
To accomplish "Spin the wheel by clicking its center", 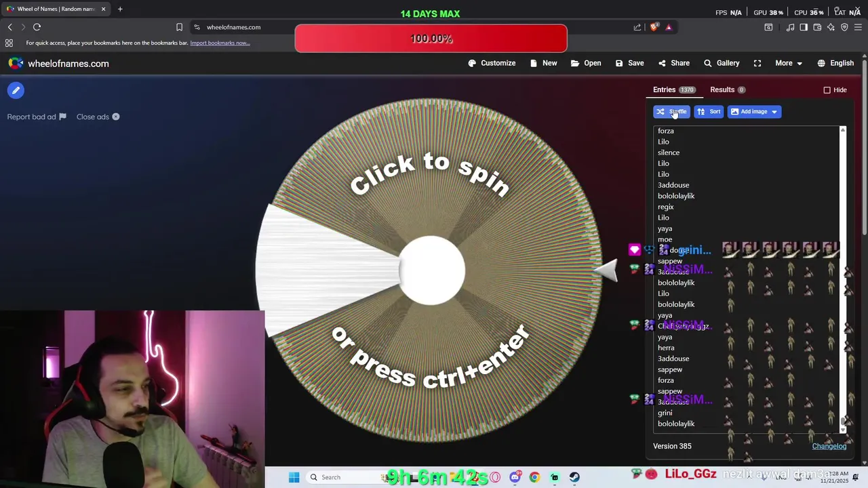I will point(431,270).
